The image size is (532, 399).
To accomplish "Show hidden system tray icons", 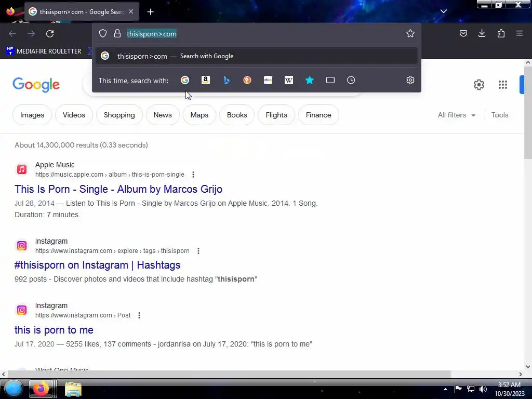I will pyautogui.click(x=445, y=389).
